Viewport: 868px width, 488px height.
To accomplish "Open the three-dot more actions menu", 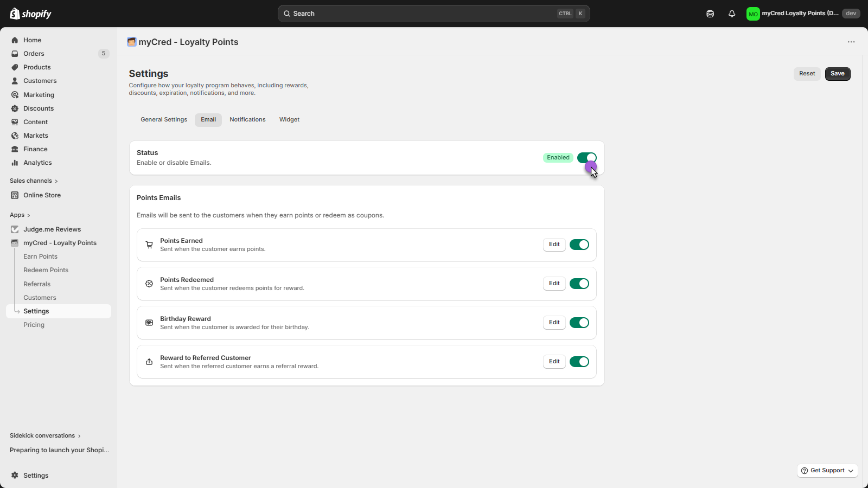I will [x=851, y=42].
